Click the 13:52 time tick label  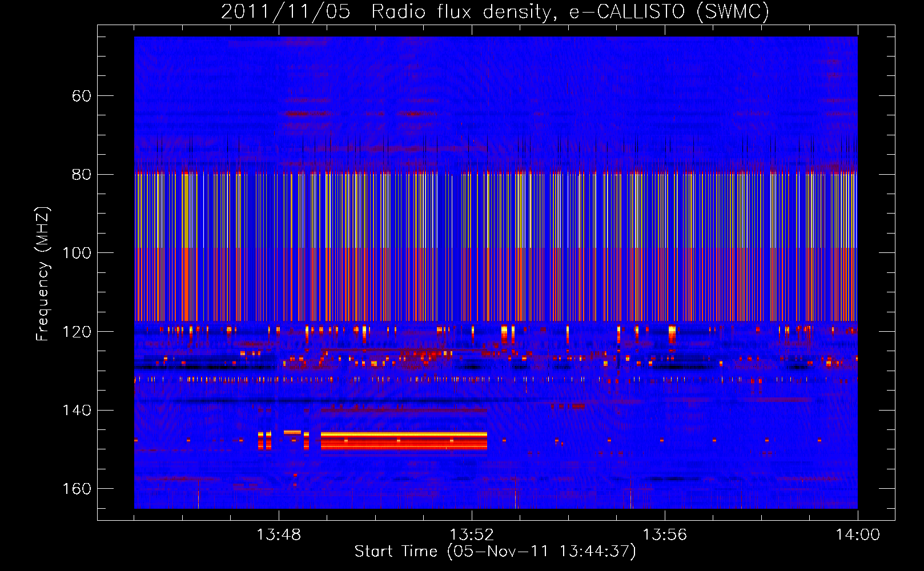(x=472, y=534)
